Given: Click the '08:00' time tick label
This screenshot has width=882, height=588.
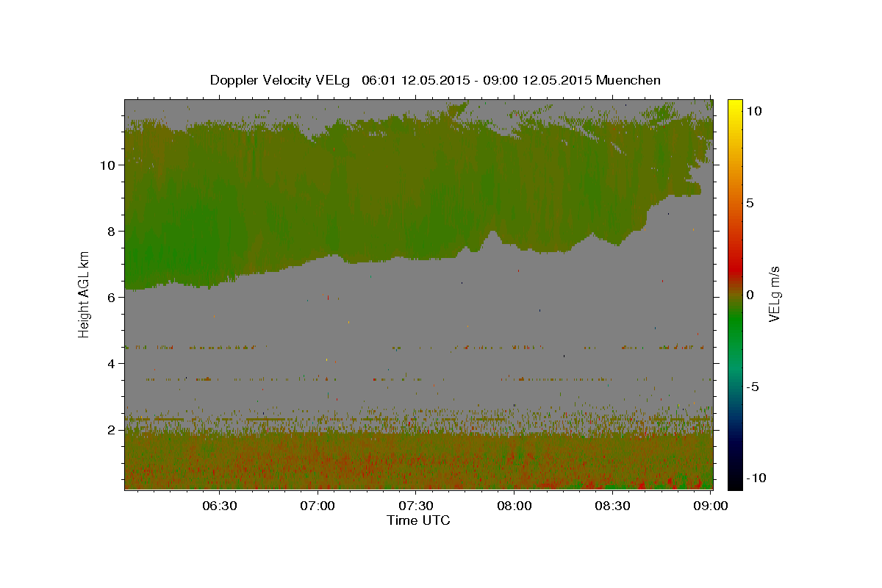Looking at the screenshot, I should [514, 506].
